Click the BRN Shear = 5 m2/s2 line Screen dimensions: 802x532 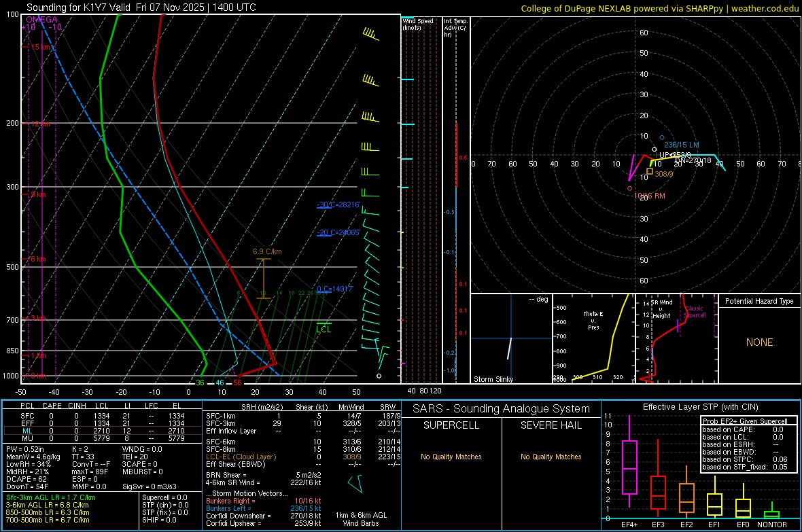[x=264, y=475]
